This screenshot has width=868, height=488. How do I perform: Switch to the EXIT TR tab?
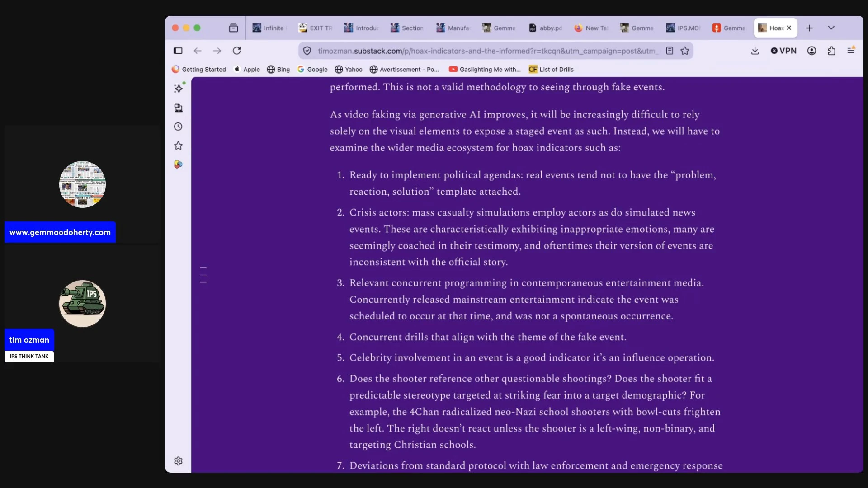(x=316, y=28)
